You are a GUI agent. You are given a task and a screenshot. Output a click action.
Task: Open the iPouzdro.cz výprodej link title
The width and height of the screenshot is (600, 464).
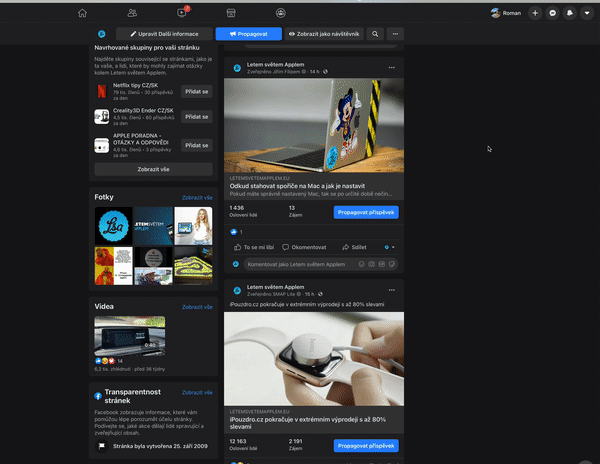pos(308,423)
